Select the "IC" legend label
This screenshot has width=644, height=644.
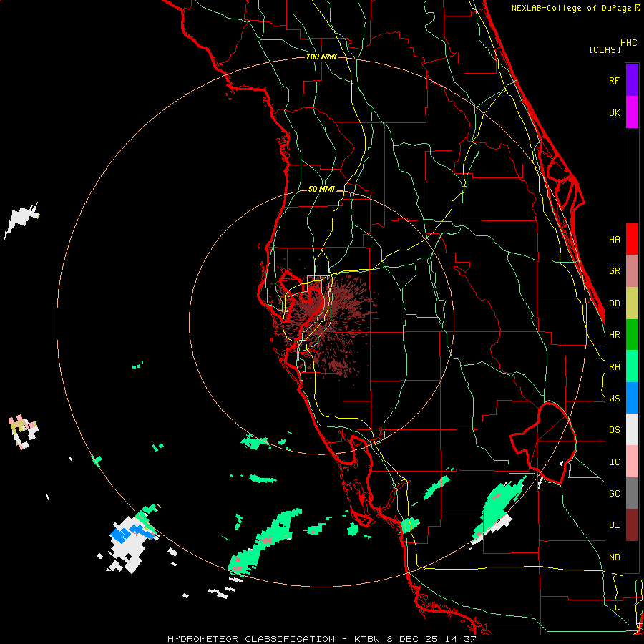pos(614,462)
